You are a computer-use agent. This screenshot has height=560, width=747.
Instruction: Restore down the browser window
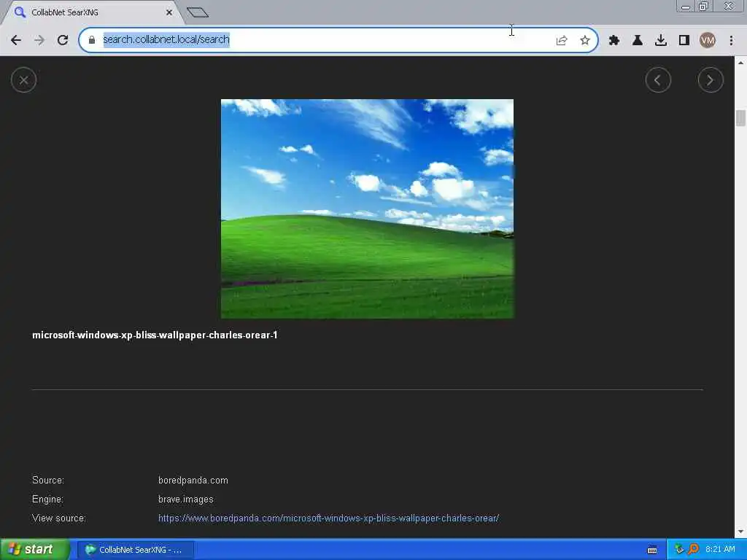703,7
